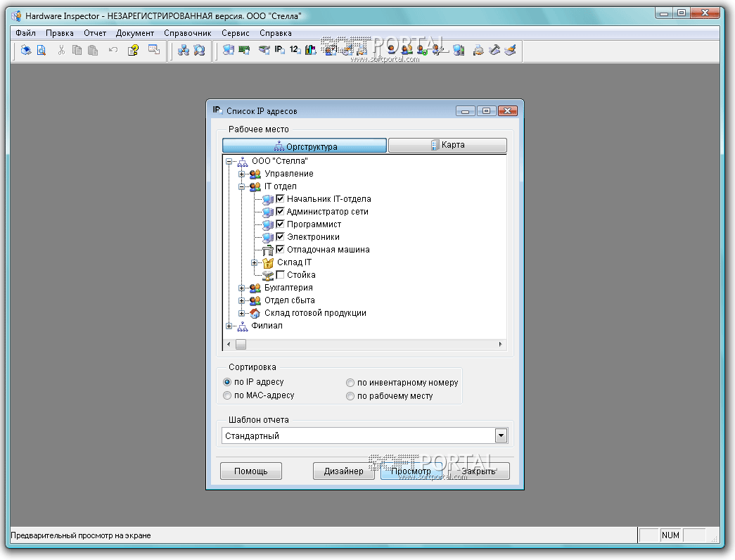Click the computers list toolbar icon

(x=229, y=50)
